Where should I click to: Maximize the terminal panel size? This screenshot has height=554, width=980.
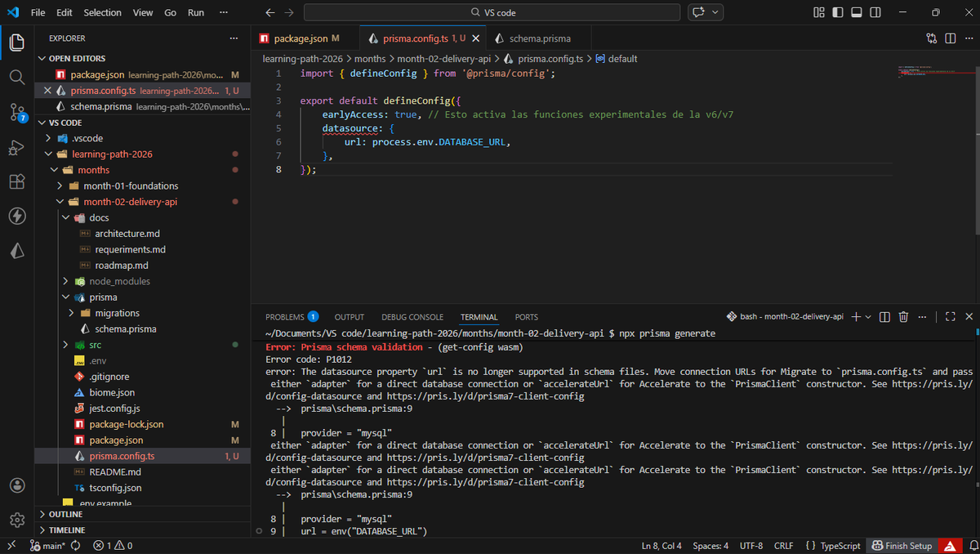pos(950,316)
